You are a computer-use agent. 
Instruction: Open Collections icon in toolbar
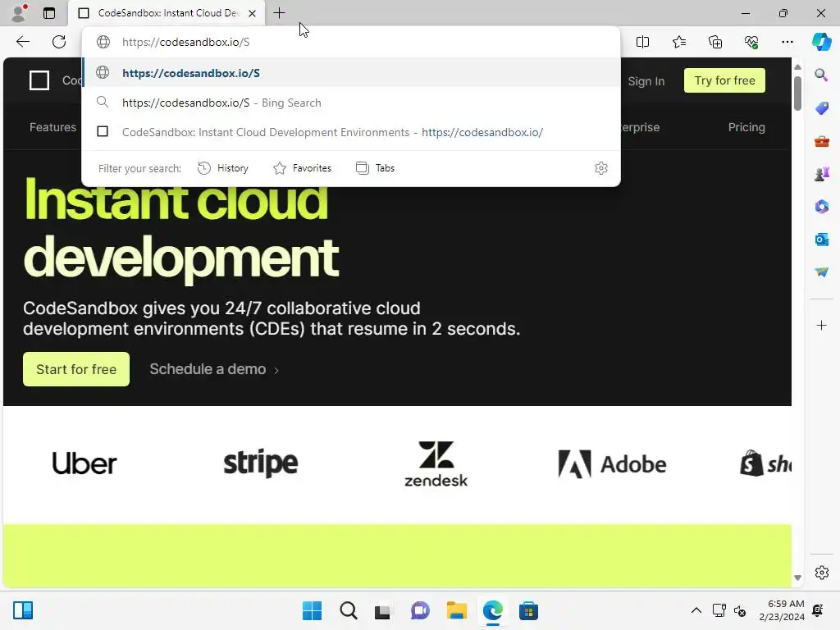click(x=715, y=42)
